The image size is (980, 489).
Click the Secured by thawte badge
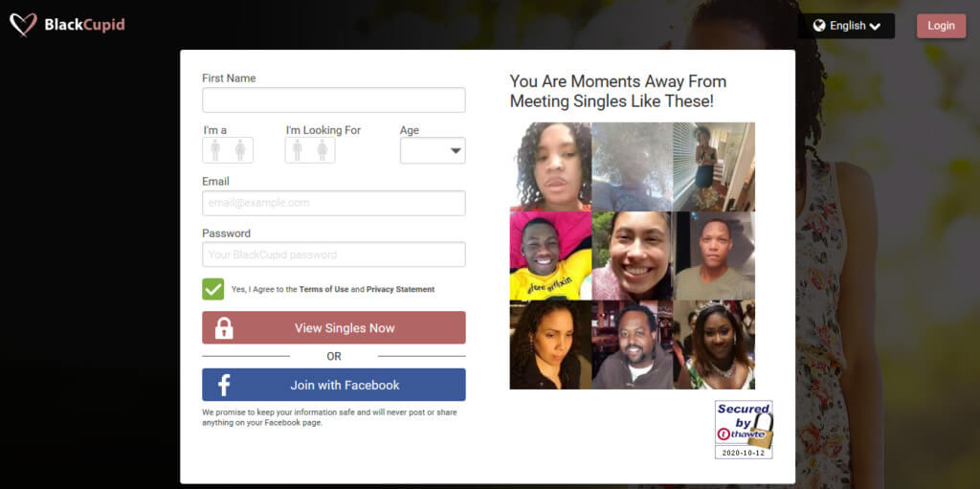tap(744, 430)
